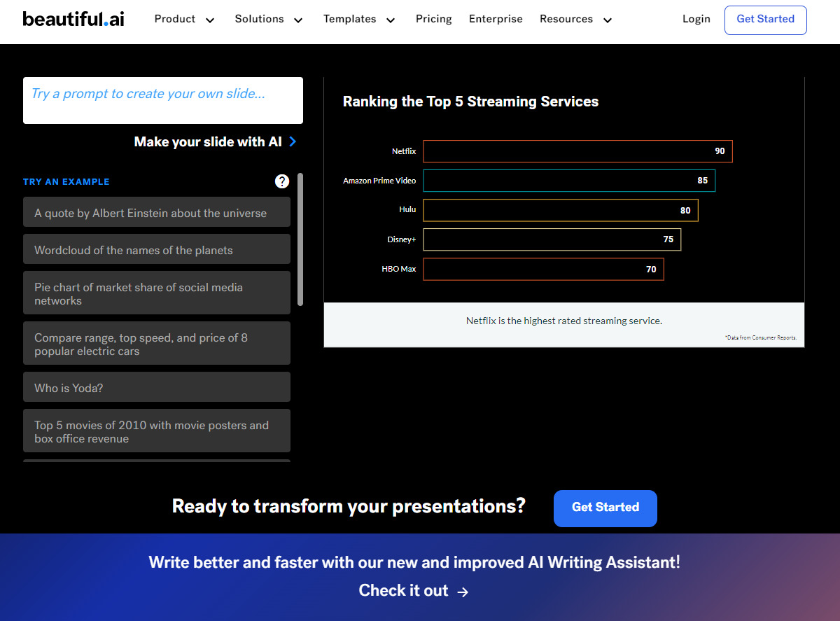Click the slide title Ranking the Top 5 Streaming Services
This screenshot has height=621, width=840.
pyautogui.click(x=470, y=102)
